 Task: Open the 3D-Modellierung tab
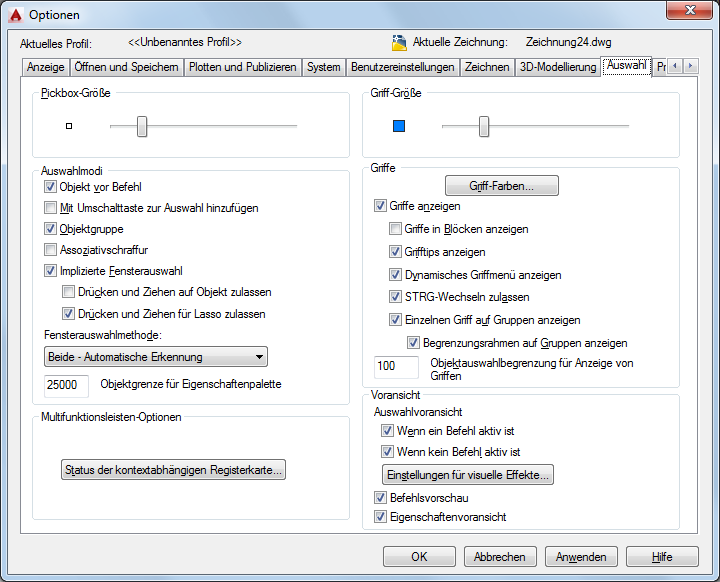[557, 67]
